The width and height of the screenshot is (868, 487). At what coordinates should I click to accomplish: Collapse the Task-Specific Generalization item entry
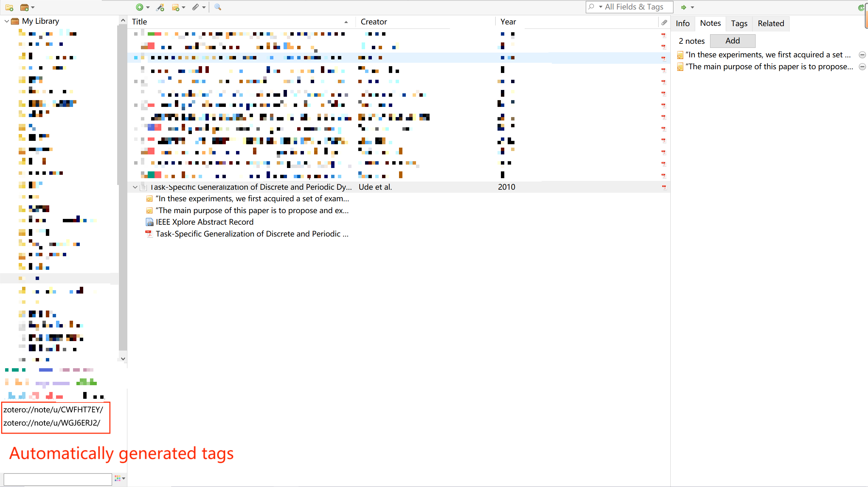[134, 187]
